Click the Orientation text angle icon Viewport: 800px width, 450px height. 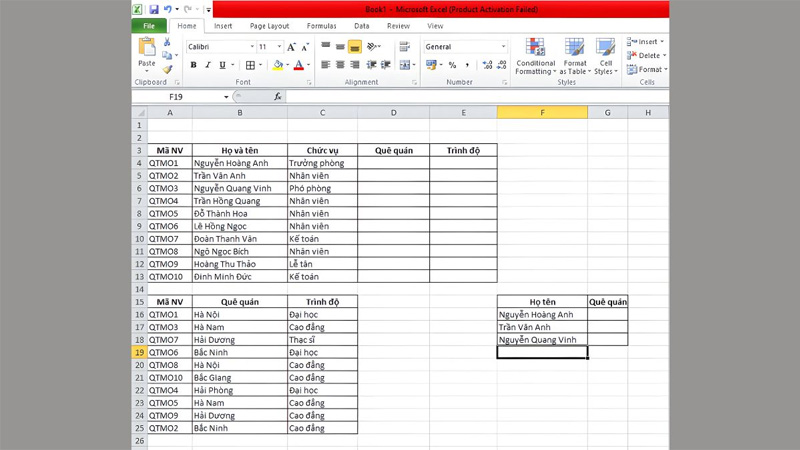click(x=371, y=46)
